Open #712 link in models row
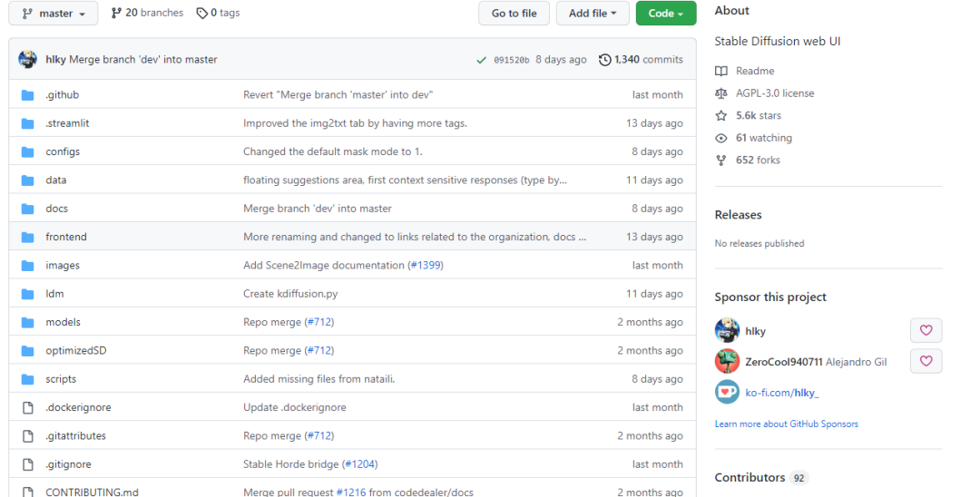This screenshot has width=980, height=497. pyautogui.click(x=319, y=322)
